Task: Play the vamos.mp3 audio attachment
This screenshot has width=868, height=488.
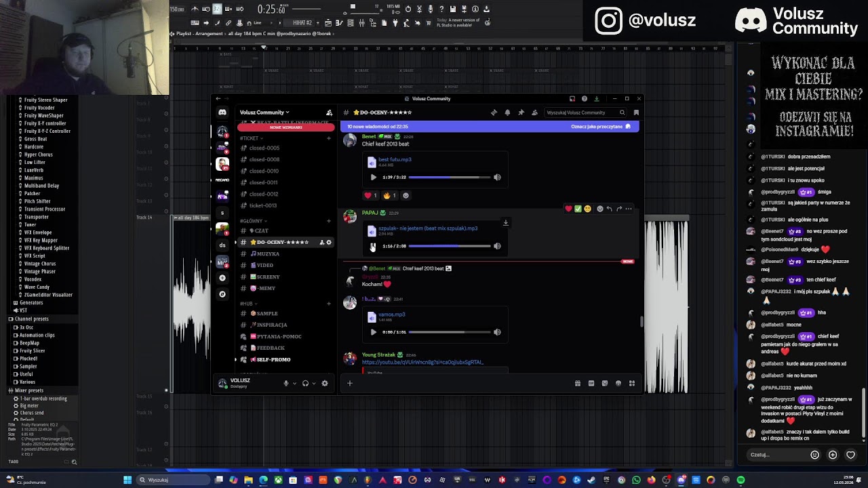Action: pyautogui.click(x=373, y=332)
